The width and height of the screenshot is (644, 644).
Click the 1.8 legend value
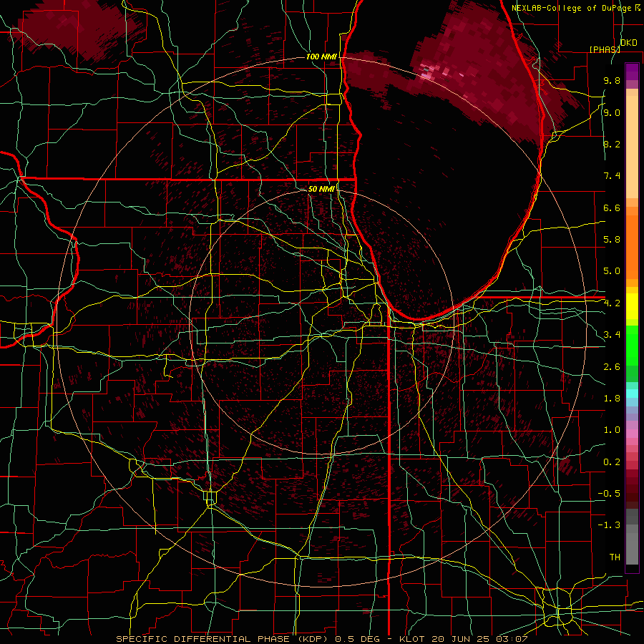click(612, 399)
